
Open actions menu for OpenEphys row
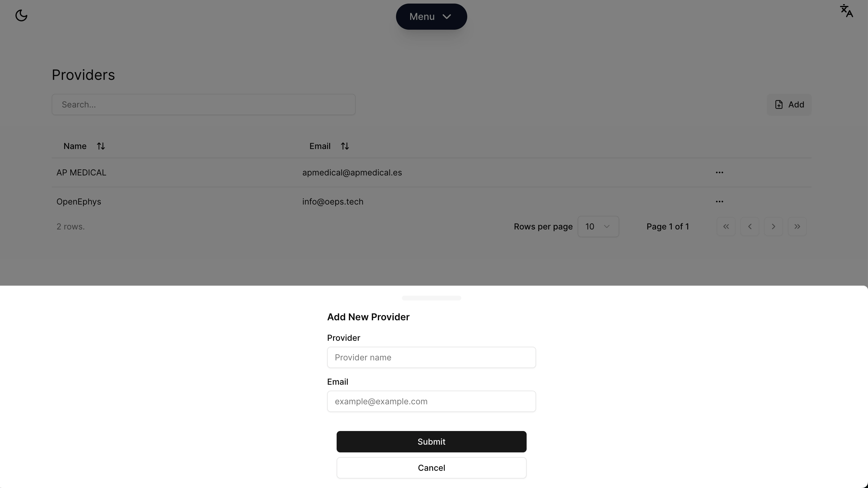pos(719,202)
